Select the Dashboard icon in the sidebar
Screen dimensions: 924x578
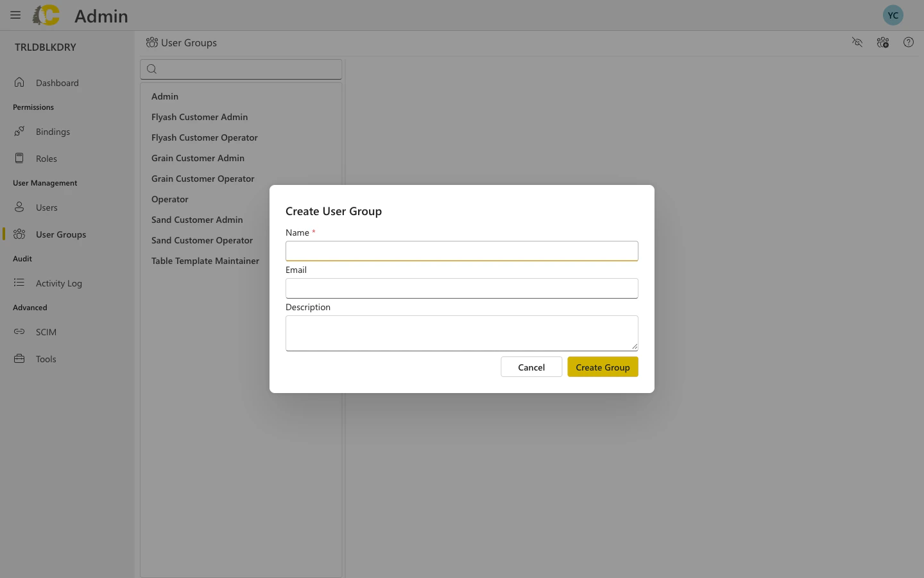[19, 82]
